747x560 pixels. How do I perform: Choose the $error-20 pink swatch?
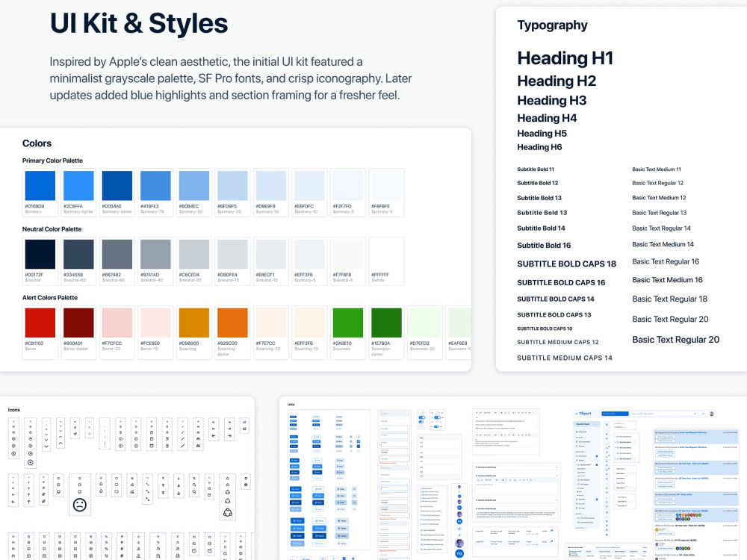pyautogui.click(x=117, y=323)
